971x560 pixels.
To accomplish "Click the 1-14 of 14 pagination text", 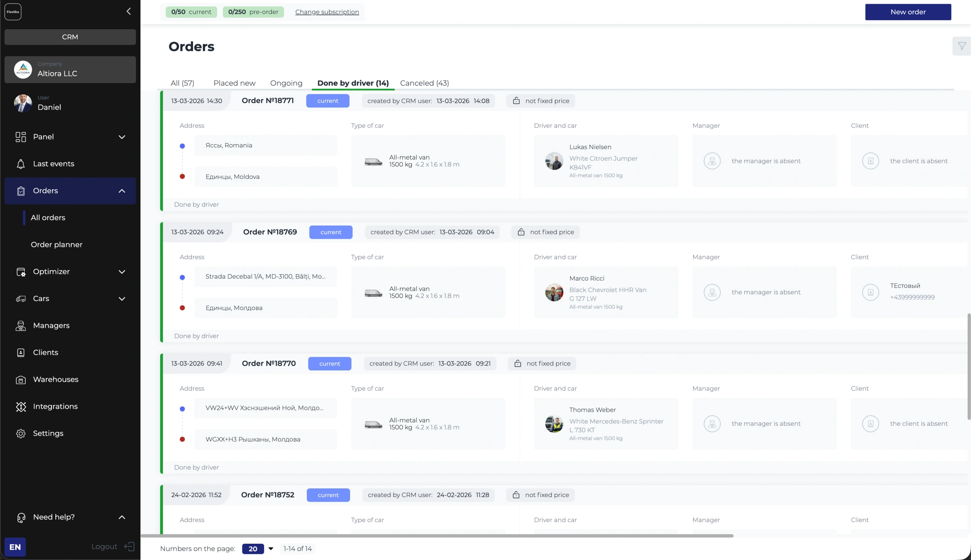I will coord(297,549).
